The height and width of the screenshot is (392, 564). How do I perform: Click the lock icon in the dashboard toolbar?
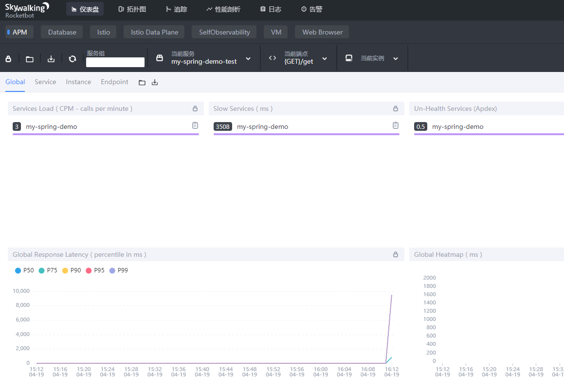(8, 59)
